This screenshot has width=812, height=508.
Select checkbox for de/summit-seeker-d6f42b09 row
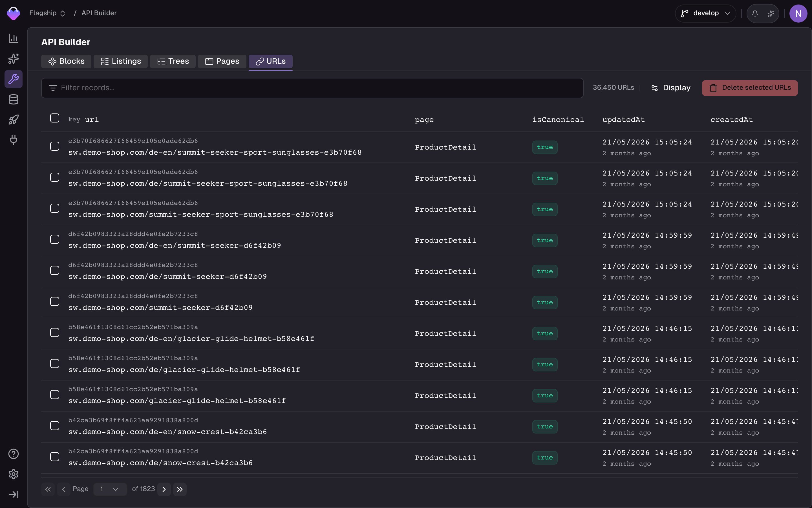tap(55, 270)
